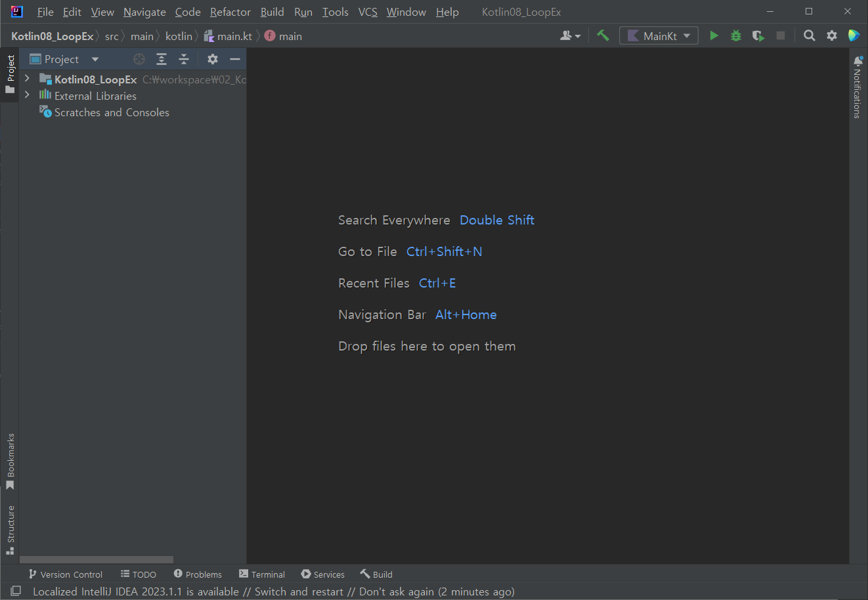868x600 pixels.
Task: Expand All in the Project panel
Action: (162, 59)
